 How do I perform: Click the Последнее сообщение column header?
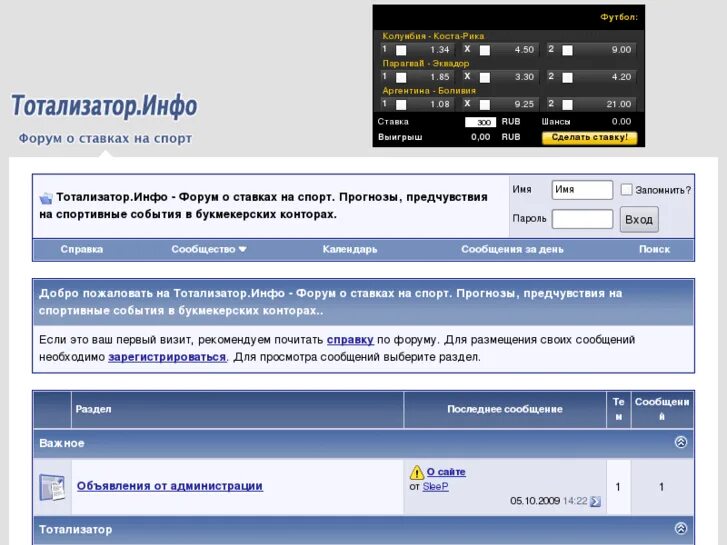[x=505, y=409]
